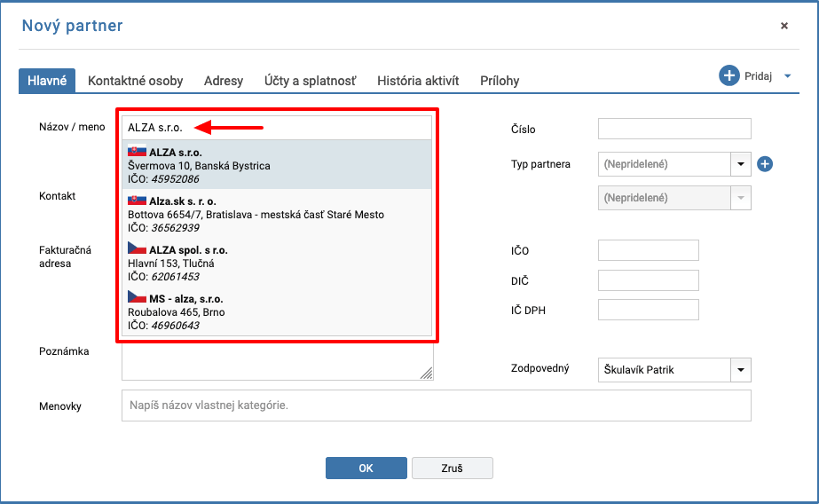Pick ALZA spol. s r.o. Tlučná result
This screenshot has height=504, width=819.
click(x=277, y=263)
